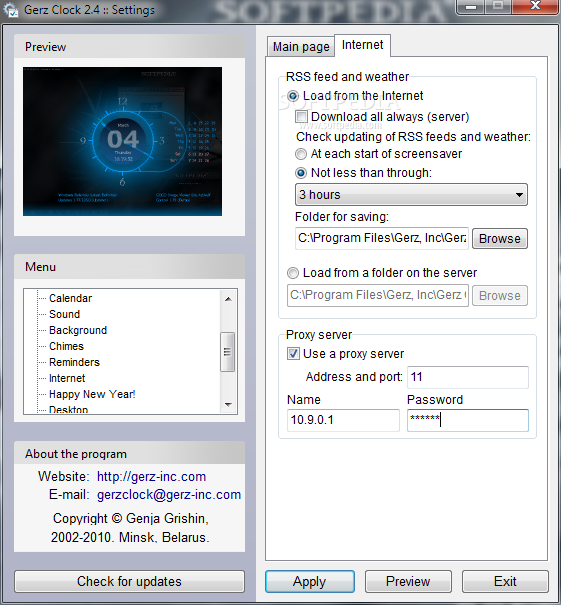Focus the proxy Password field
This screenshot has width=561, height=605.
pyautogui.click(x=468, y=420)
